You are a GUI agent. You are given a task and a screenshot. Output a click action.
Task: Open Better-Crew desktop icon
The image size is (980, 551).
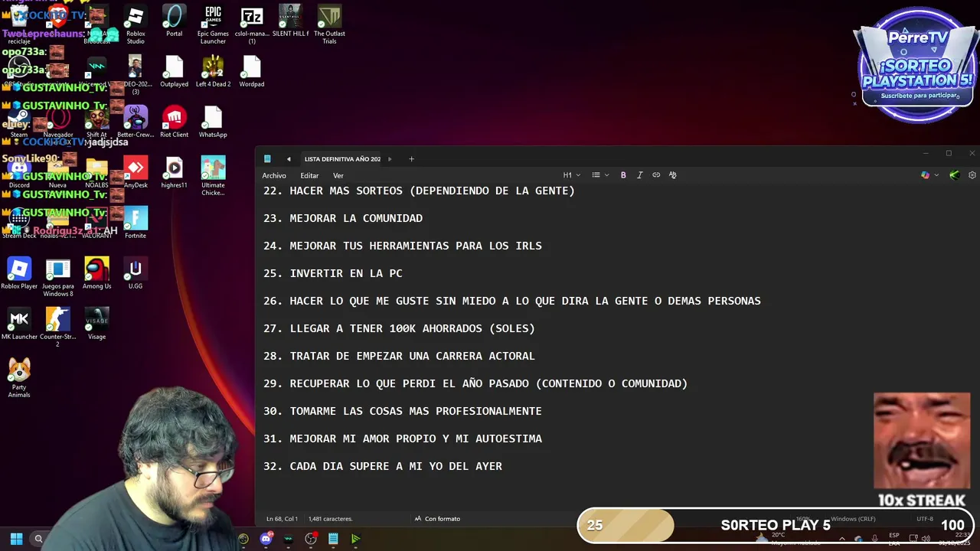click(136, 122)
